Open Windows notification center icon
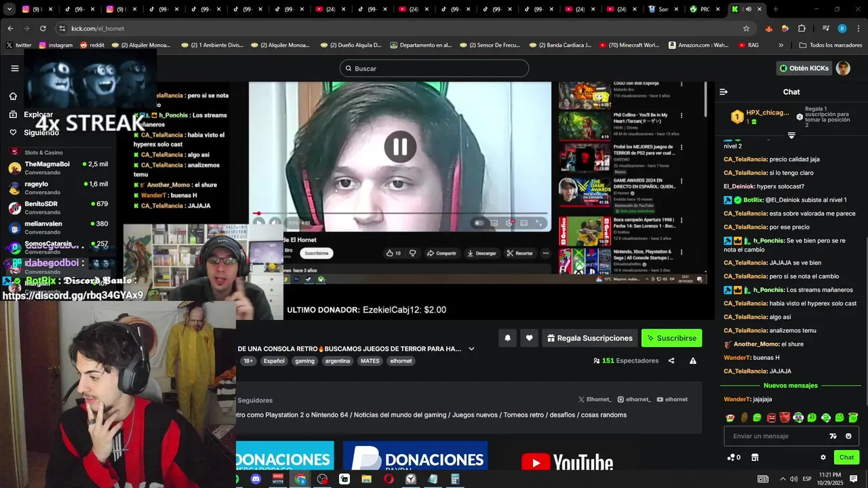Image resolution: width=868 pixels, height=488 pixels. coord(854,479)
